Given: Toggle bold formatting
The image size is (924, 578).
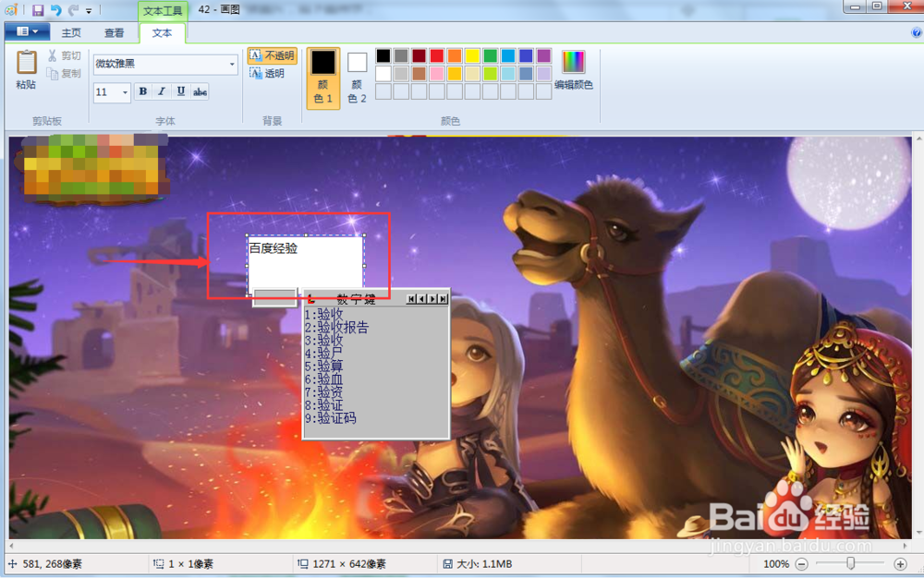Looking at the screenshot, I should [x=142, y=91].
